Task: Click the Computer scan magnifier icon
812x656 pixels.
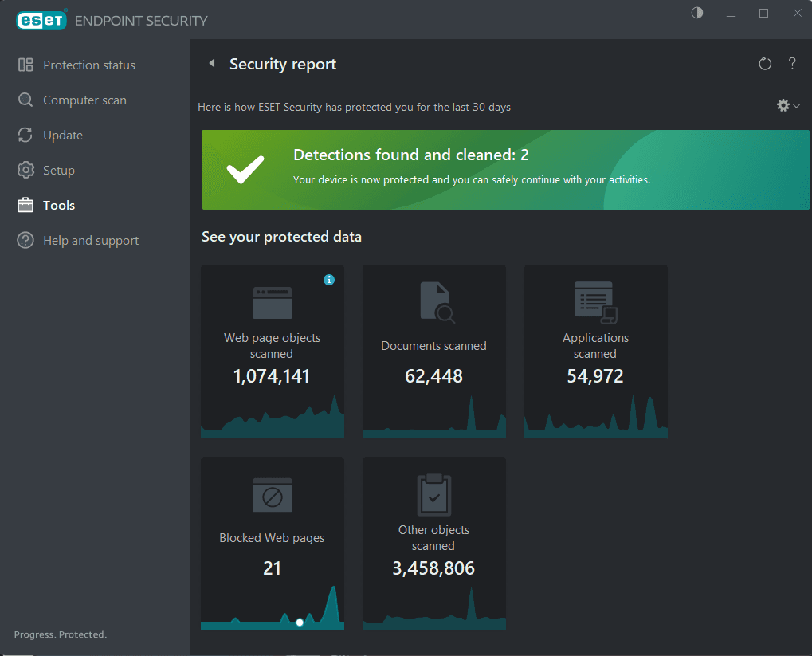Action: (25, 100)
